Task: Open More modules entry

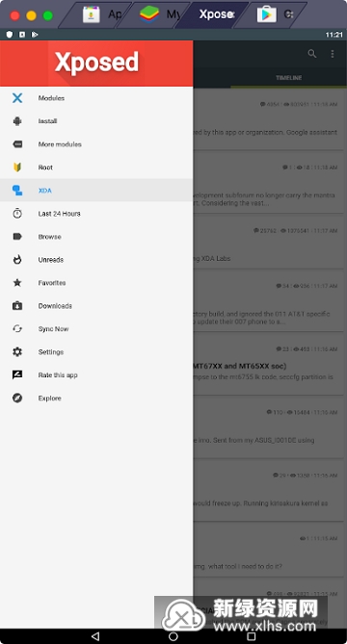Action: pyautogui.click(x=96, y=144)
